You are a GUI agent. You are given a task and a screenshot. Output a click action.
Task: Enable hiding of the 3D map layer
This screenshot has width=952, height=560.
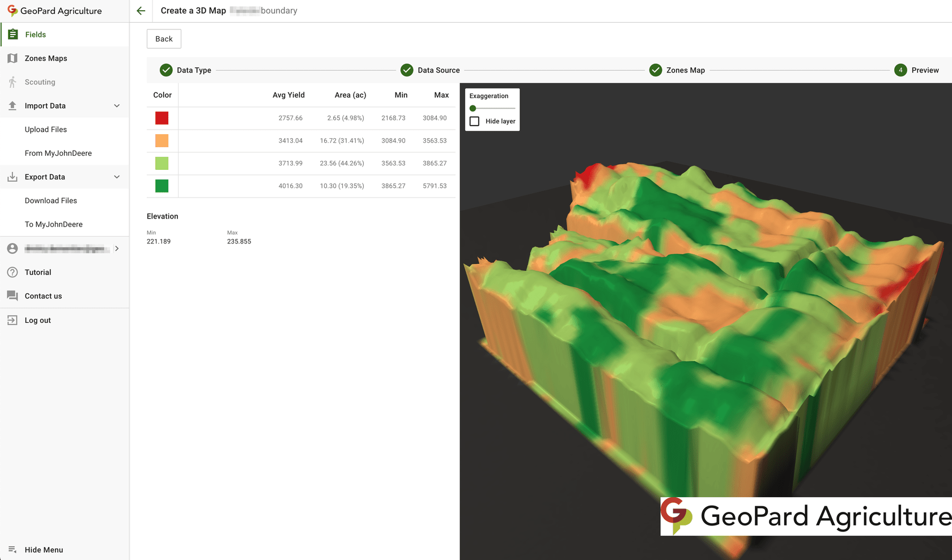[x=474, y=121]
